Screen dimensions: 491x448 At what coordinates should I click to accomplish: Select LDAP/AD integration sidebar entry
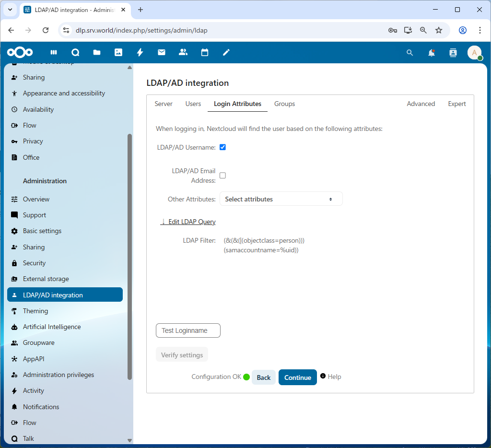tap(65, 295)
